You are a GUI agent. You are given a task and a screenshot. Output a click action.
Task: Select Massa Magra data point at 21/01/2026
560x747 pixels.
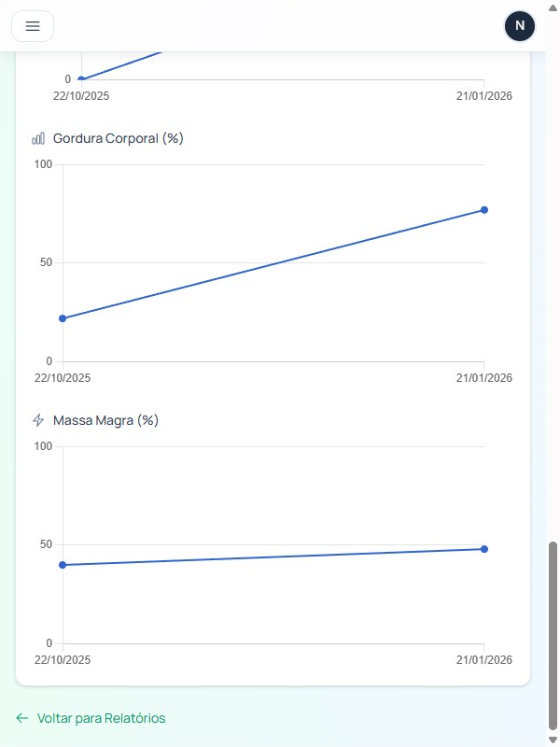tap(484, 549)
